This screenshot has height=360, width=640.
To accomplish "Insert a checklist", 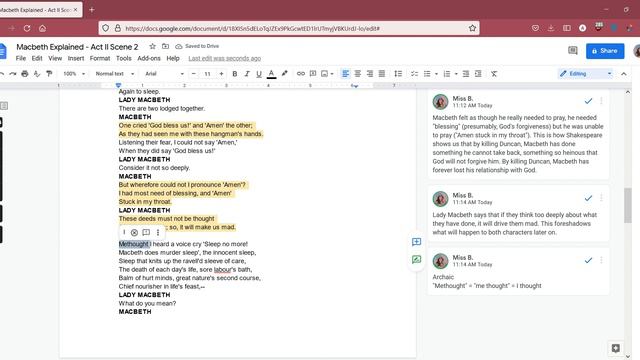I will pos(415,74).
